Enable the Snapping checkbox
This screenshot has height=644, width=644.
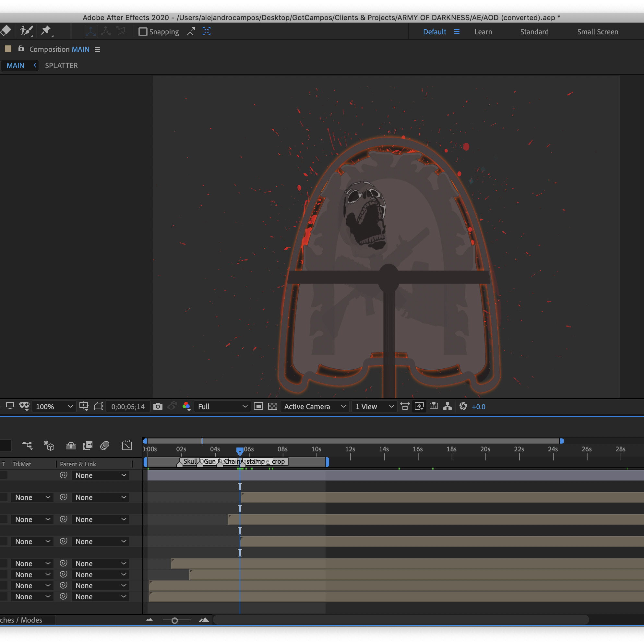click(143, 32)
